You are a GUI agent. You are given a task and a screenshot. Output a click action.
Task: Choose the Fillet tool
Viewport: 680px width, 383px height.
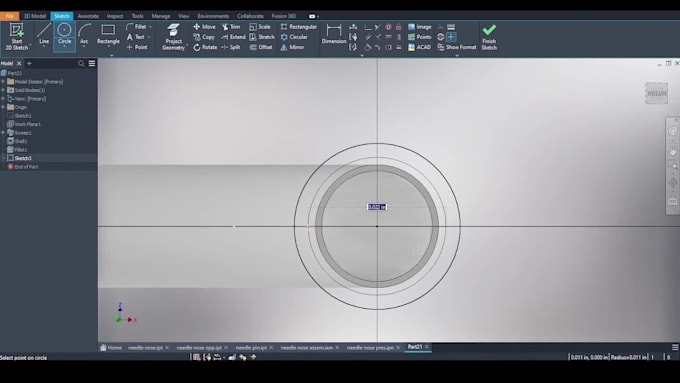pos(137,27)
